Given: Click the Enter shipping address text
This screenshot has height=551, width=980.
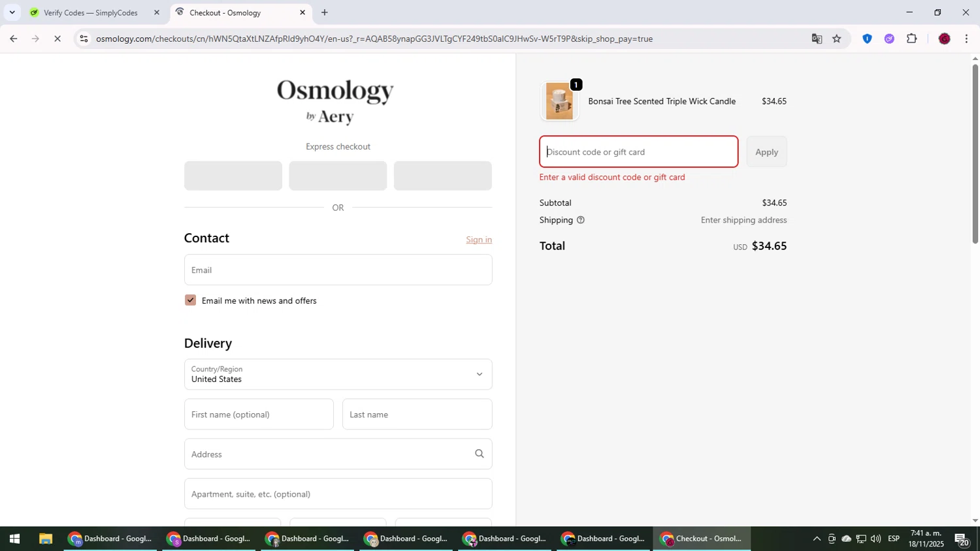Looking at the screenshot, I should click(x=743, y=220).
